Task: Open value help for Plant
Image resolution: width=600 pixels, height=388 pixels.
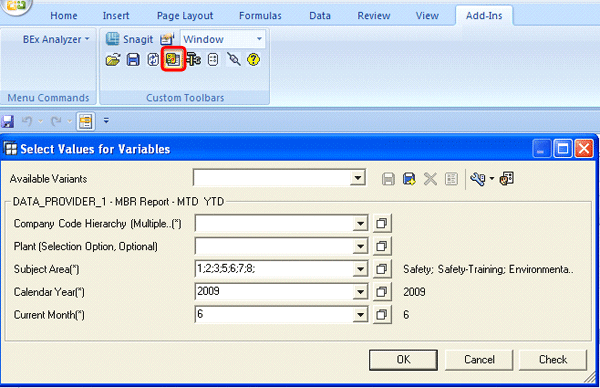Action: [x=382, y=246]
